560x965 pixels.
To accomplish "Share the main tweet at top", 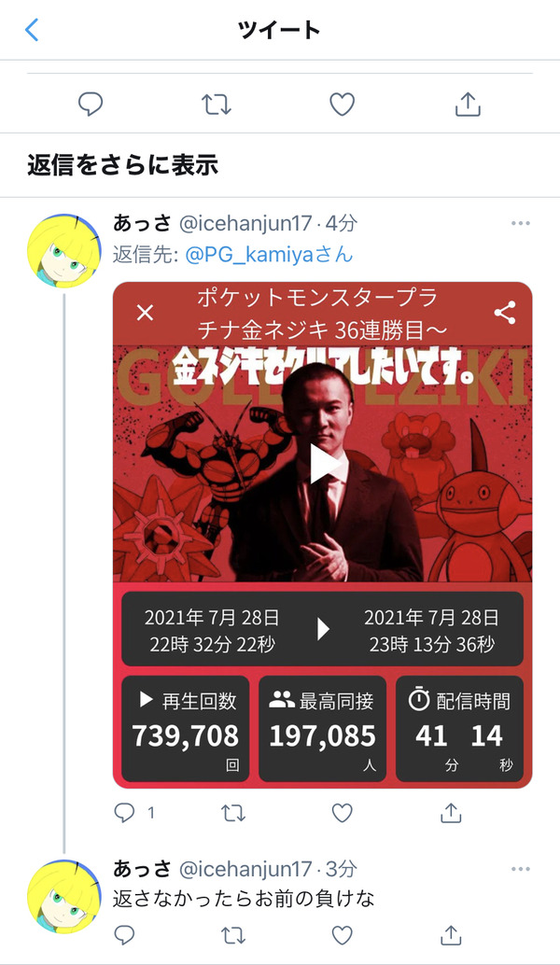I will point(468,104).
